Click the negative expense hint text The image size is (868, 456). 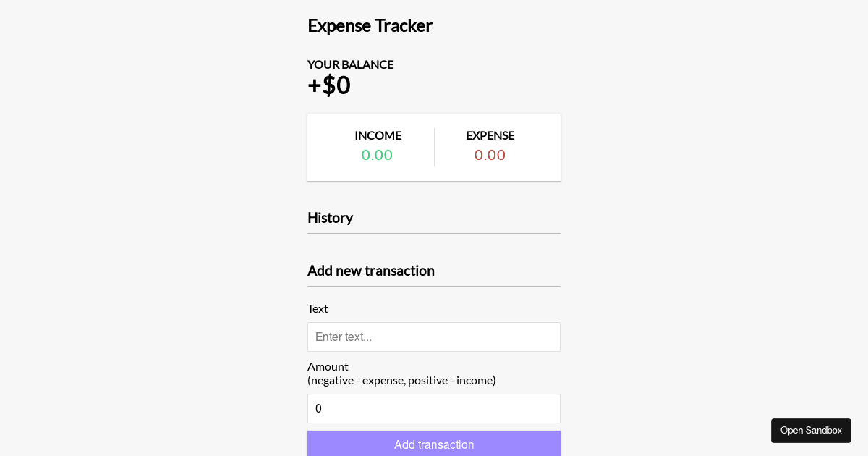(x=401, y=380)
